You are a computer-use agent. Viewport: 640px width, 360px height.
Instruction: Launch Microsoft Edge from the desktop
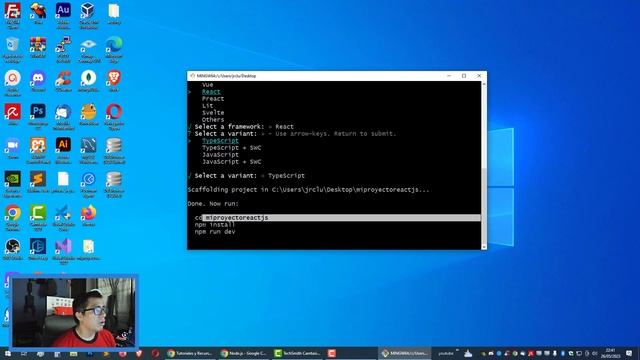(x=114, y=44)
